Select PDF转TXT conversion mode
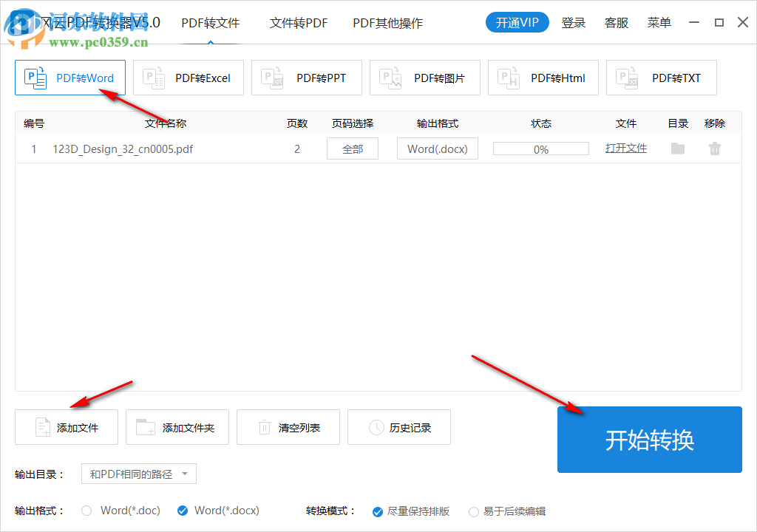The height and width of the screenshot is (532, 757). point(662,78)
